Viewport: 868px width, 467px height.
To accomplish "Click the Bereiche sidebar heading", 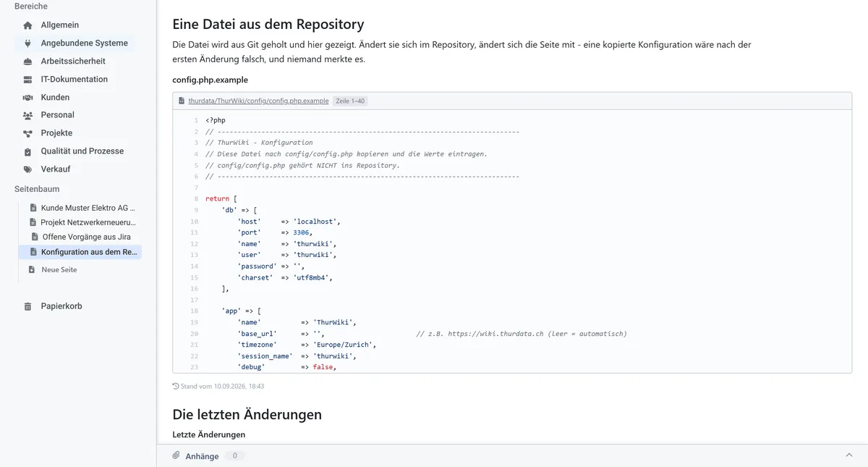I will click(x=31, y=7).
